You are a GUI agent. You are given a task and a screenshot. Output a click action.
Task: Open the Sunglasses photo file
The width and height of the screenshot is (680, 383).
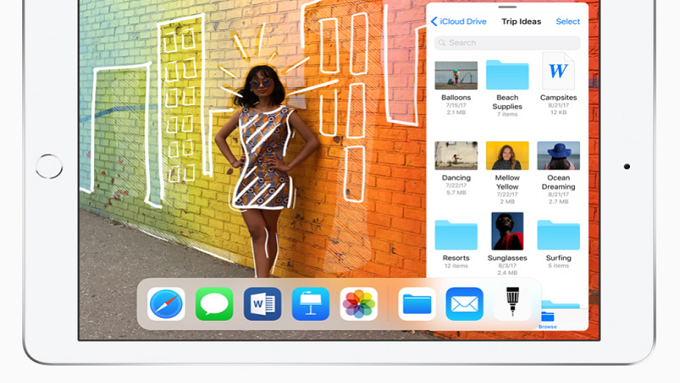point(507,231)
